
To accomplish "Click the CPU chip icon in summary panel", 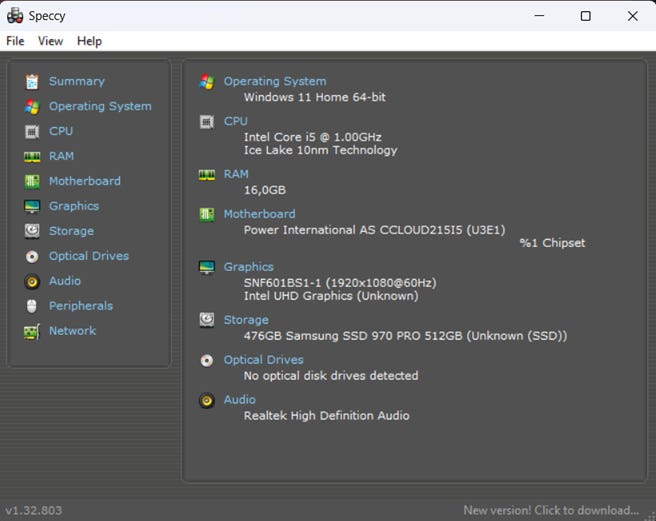I will [207, 122].
